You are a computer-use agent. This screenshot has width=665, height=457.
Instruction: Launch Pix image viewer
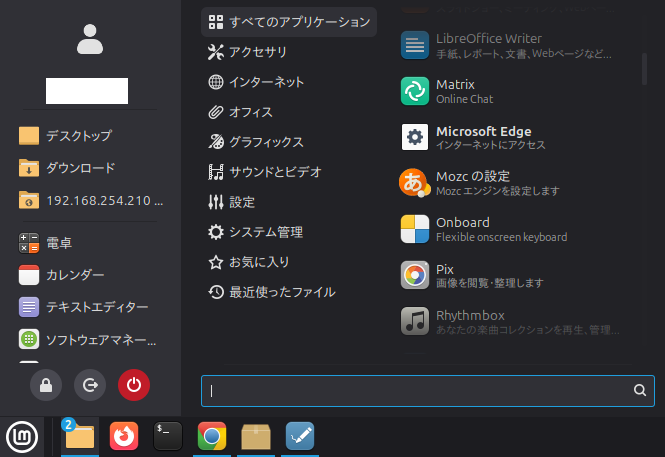coord(445,275)
